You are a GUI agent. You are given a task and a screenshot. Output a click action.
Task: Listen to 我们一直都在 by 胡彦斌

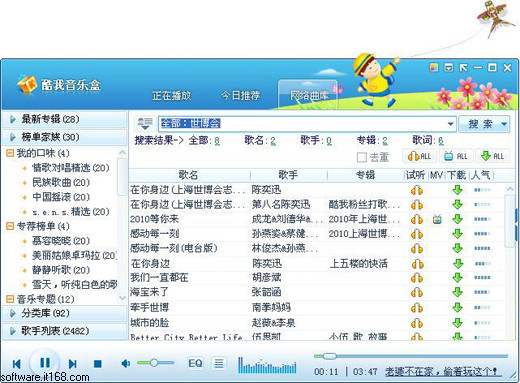click(x=417, y=278)
